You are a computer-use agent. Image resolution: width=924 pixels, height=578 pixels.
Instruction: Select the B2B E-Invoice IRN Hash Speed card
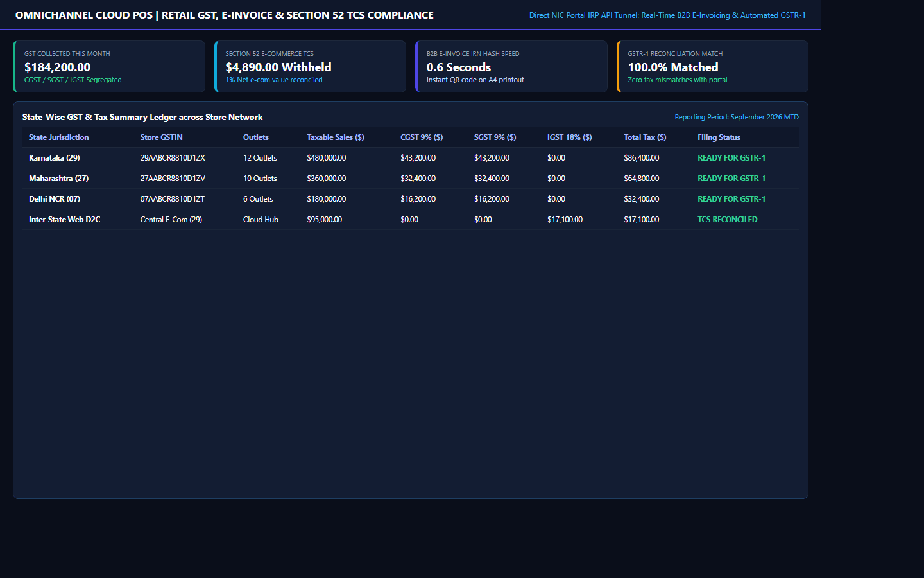(x=511, y=66)
